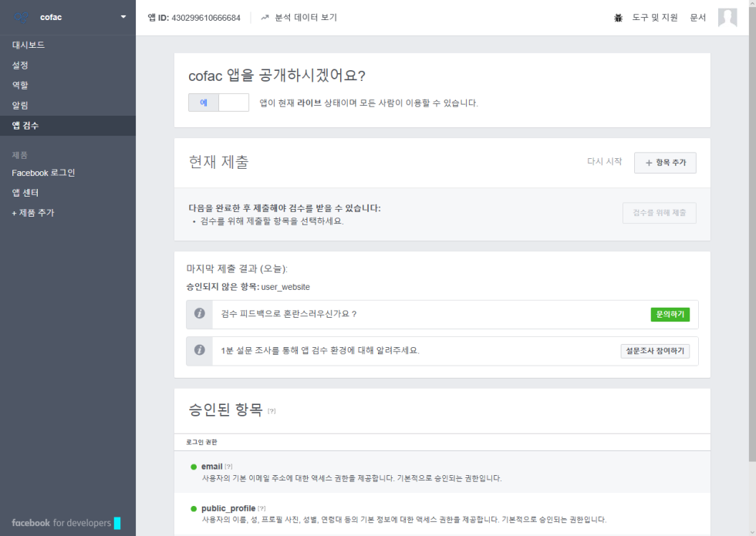756x536 pixels.
Task: Click info icon next to 검수 피드백 message
Action: 199,314
